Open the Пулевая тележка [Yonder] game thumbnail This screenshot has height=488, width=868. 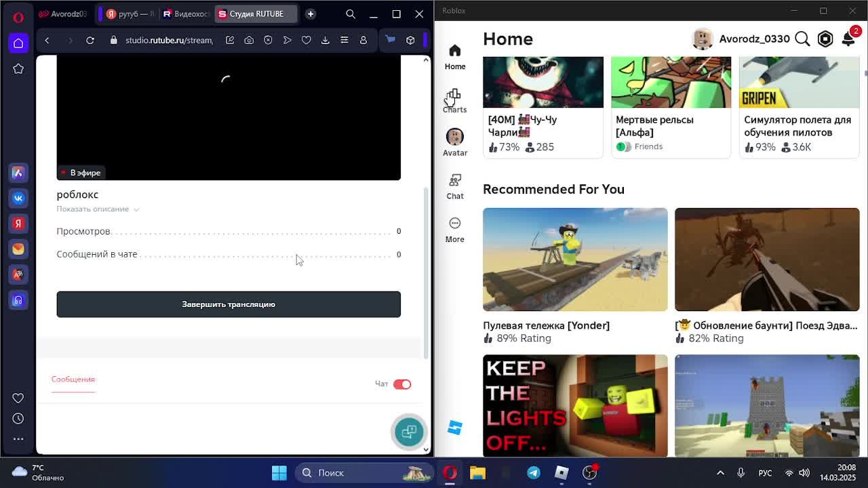point(575,260)
